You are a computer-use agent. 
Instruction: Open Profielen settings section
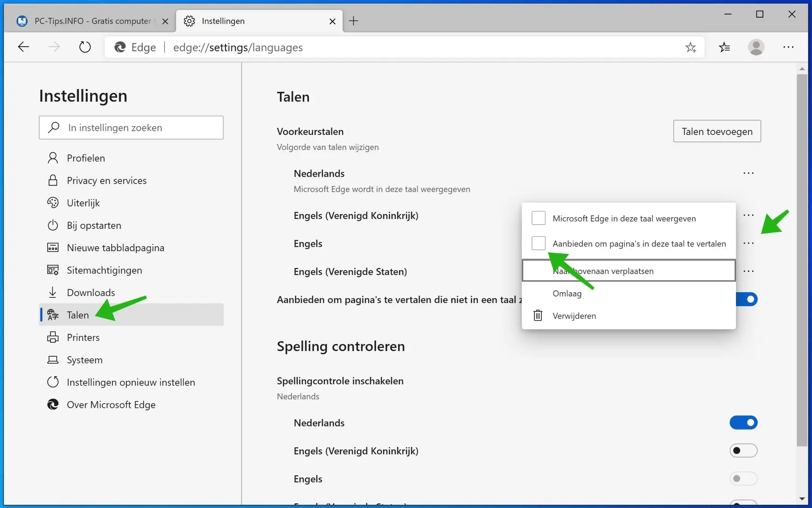pyautogui.click(x=131, y=158)
